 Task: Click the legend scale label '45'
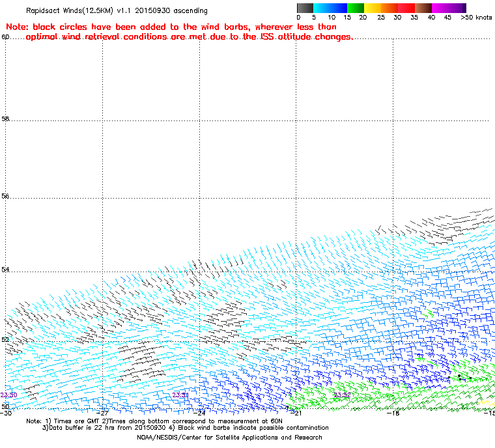[x=447, y=18]
